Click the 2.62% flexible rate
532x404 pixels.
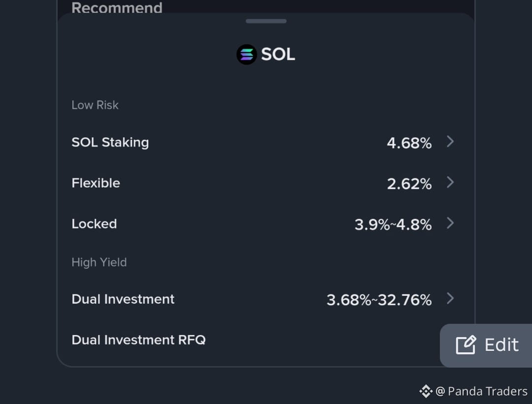tap(409, 184)
